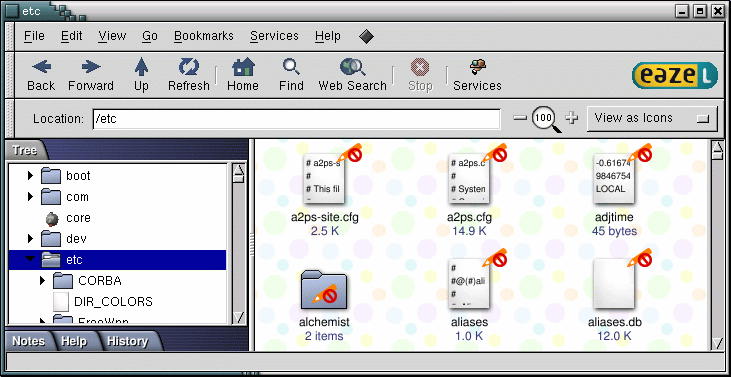This screenshot has width=731, height=377.
Task: Click the Eazel logo
Action: (675, 75)
